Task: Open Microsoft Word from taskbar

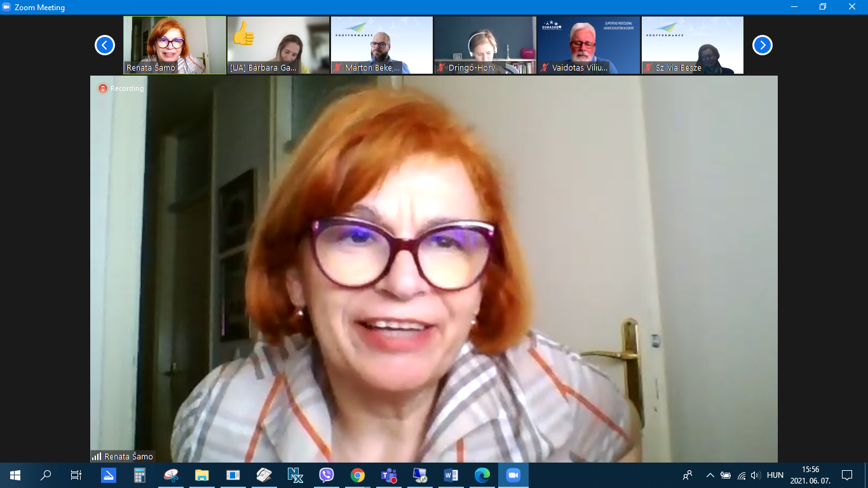Action: tap(451, 475)
